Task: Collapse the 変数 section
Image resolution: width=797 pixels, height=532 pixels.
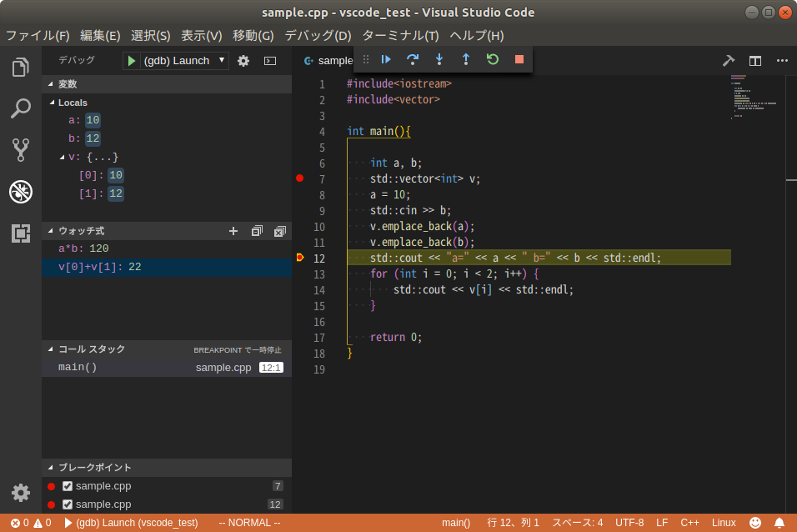Action: pyautogui.click(x=167, y=84)
